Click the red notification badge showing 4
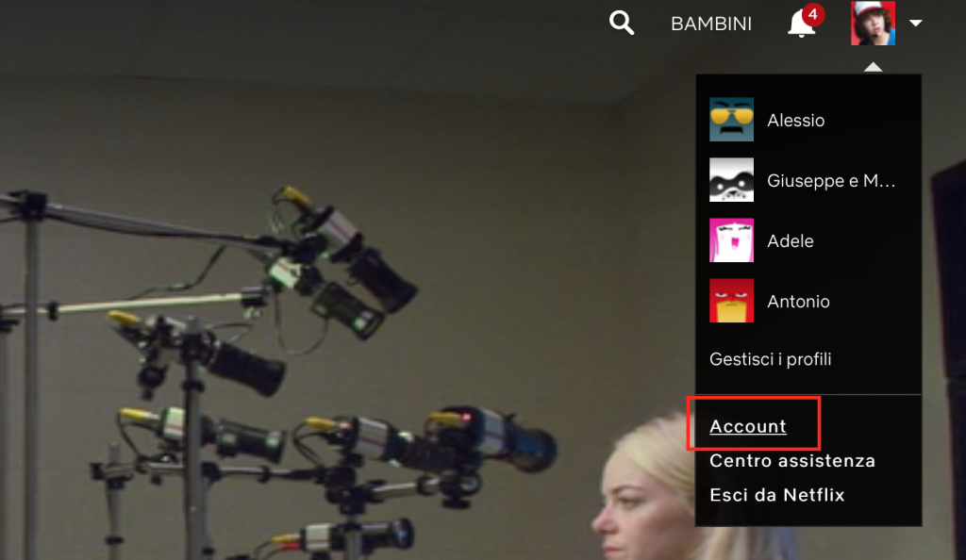 click(x=813, y=14)
